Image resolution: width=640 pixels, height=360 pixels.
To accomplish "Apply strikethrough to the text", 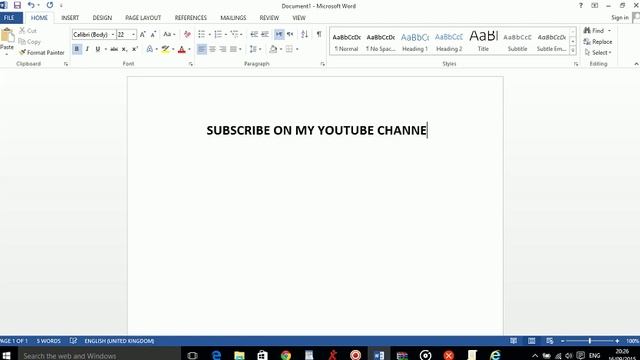I will point(114,49).
